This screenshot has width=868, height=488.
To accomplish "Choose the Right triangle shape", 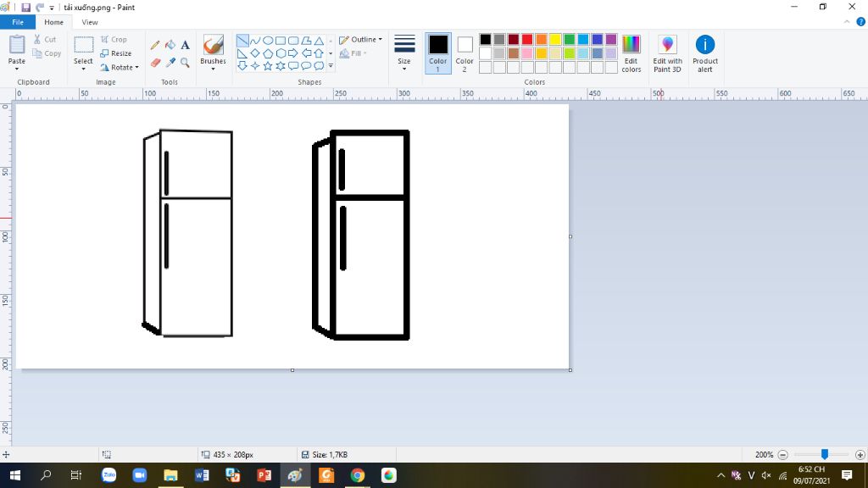I will coord(242,53).
